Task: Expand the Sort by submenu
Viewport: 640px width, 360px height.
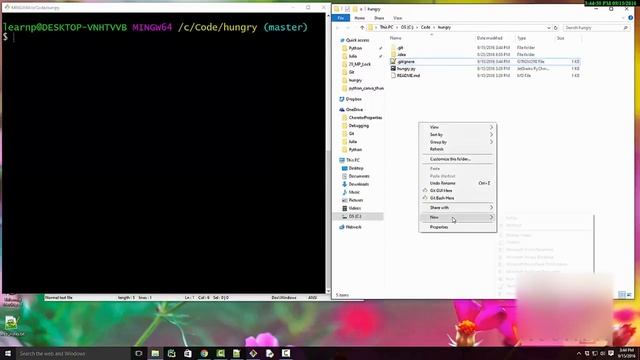Action: click(x=458, y=135)
